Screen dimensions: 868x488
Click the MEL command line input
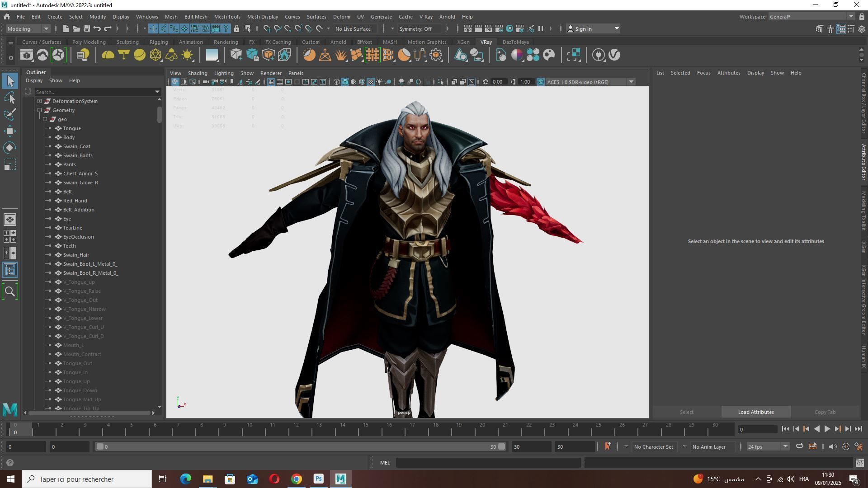pyautogui.click(x=488, y=463)
